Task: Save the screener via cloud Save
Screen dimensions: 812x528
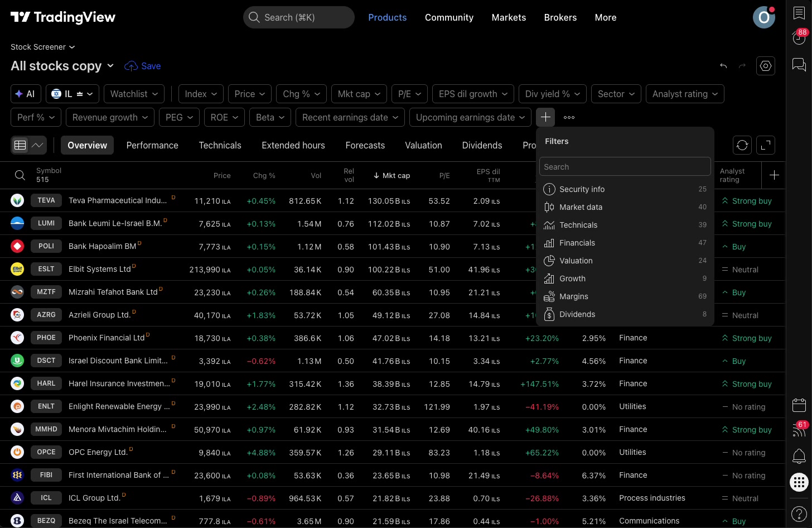Action: 143,66
